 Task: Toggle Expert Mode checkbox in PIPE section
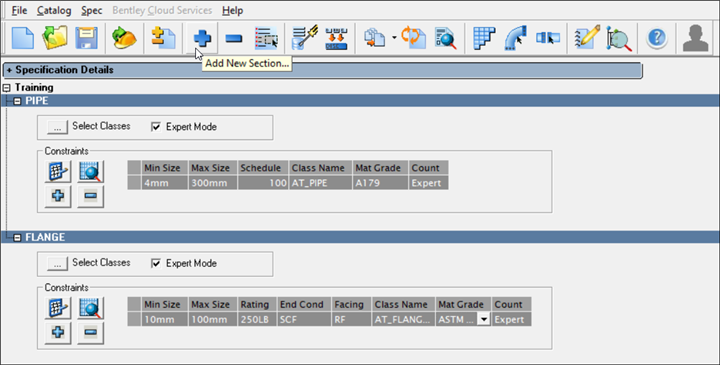(156, 127)
